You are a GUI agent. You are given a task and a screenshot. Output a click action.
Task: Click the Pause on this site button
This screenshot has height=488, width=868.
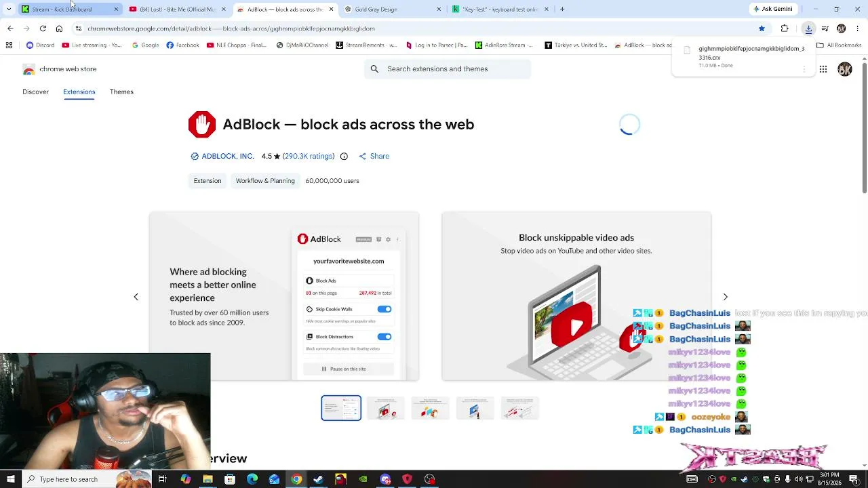(348, 369)
